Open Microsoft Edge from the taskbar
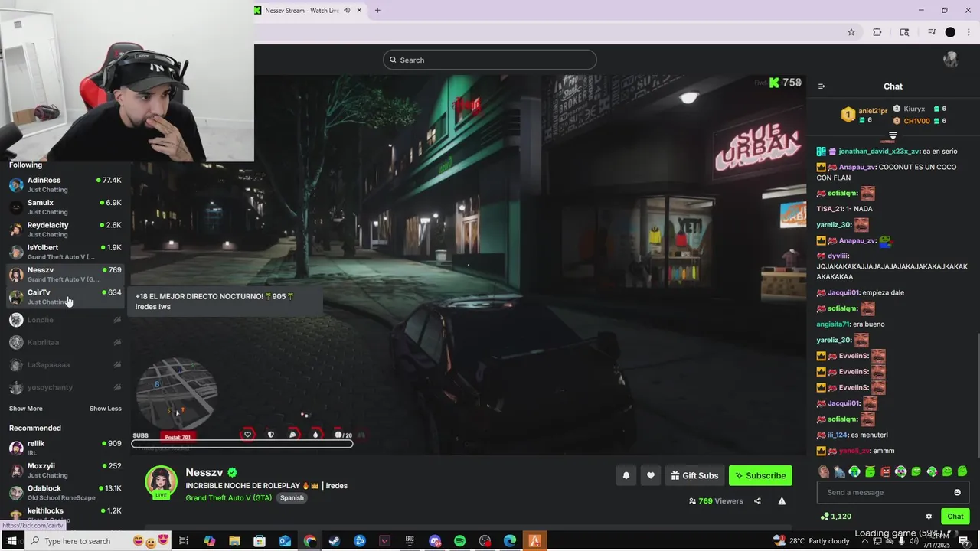This screenshot has width=980, height=551. (510, 541)
